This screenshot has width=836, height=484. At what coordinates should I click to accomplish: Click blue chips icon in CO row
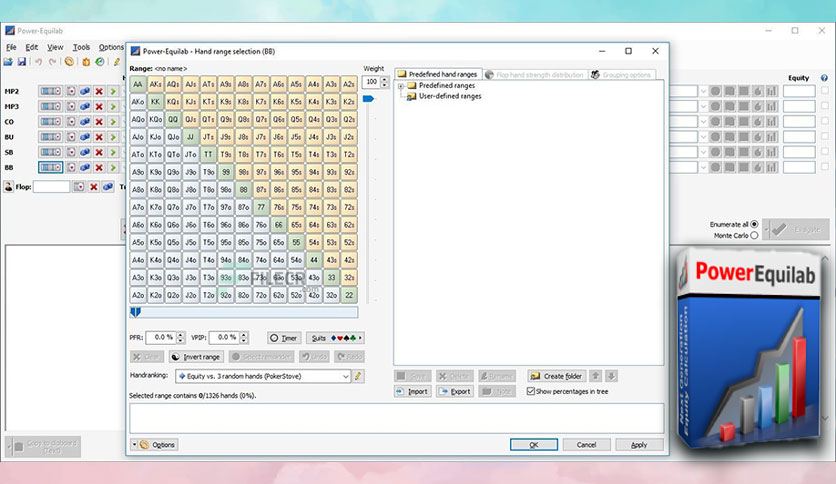click(x=85, y=122)
